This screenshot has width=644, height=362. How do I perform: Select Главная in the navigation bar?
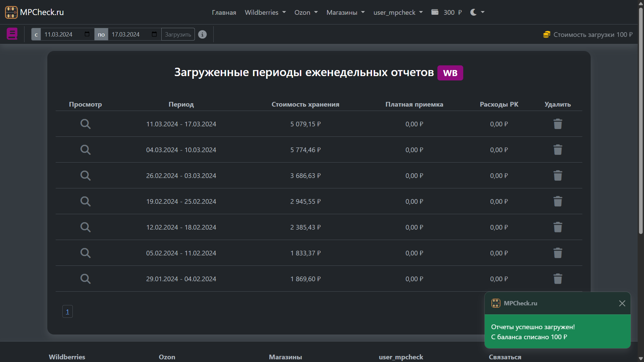coord(224,12)
